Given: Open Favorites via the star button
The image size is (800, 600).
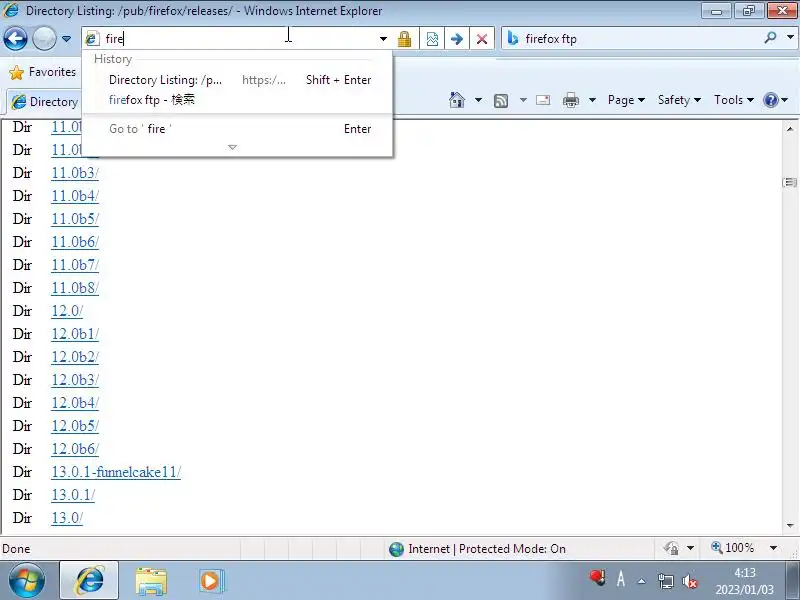Looking at the screenshot, I should click(42, 72).
